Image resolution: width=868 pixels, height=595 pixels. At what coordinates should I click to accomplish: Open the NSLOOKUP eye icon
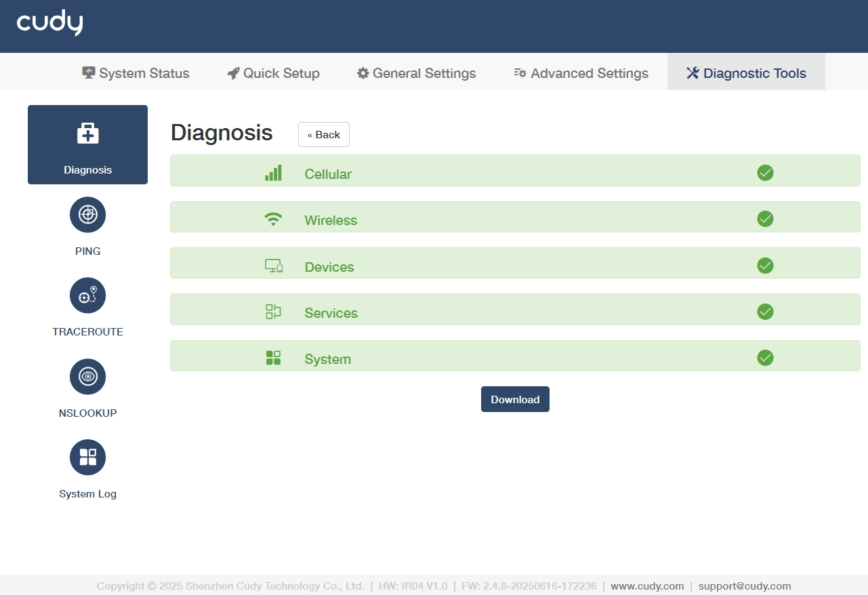click(87, 376)
